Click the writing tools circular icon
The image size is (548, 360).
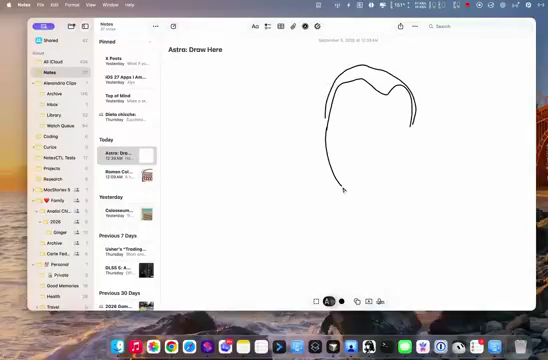point(317,26)
